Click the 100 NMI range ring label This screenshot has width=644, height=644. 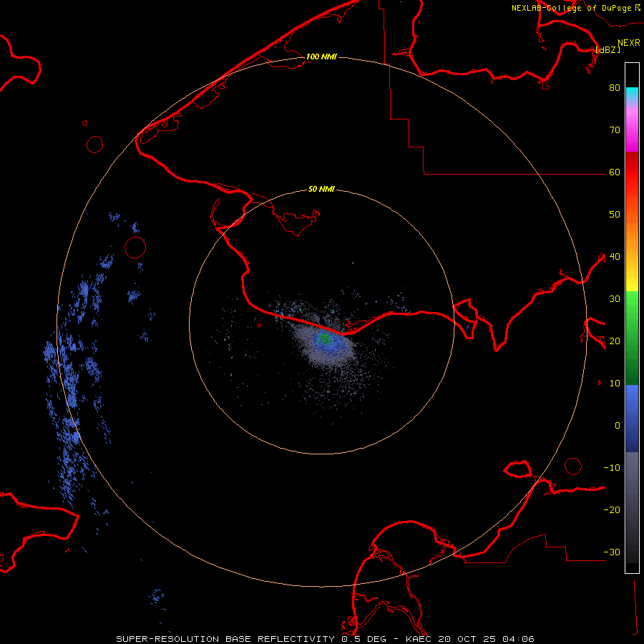click(321, 57)
